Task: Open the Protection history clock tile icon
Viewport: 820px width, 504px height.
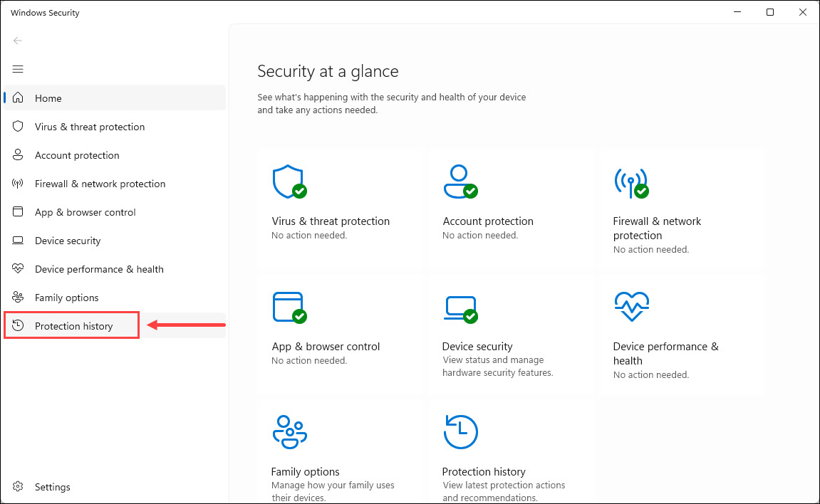Action: click(x=460, y=432)
